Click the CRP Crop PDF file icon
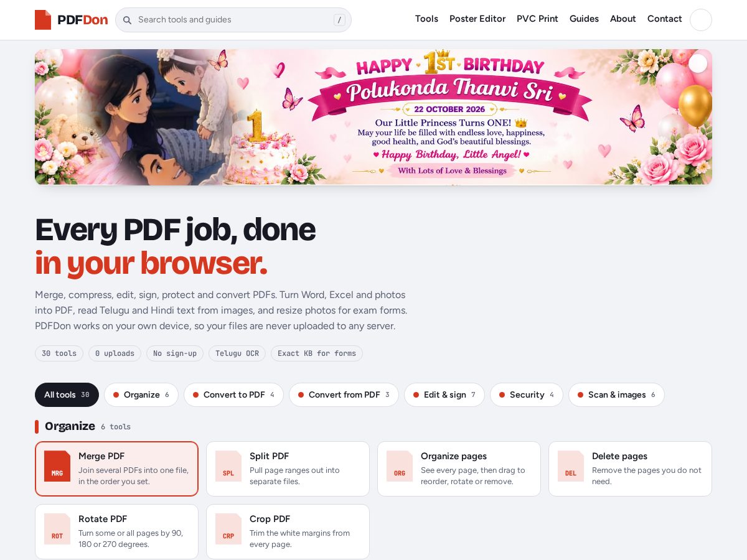 click(228, 529)
